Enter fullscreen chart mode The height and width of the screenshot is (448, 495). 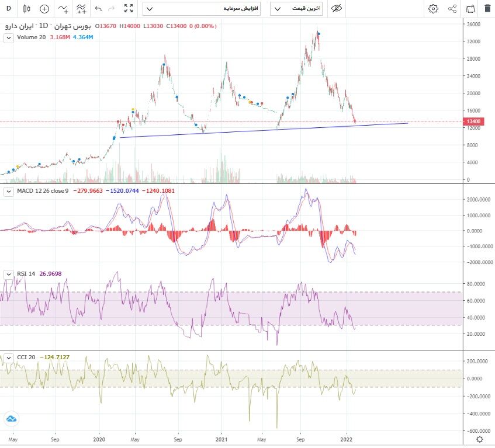click(x=129, y=9)
